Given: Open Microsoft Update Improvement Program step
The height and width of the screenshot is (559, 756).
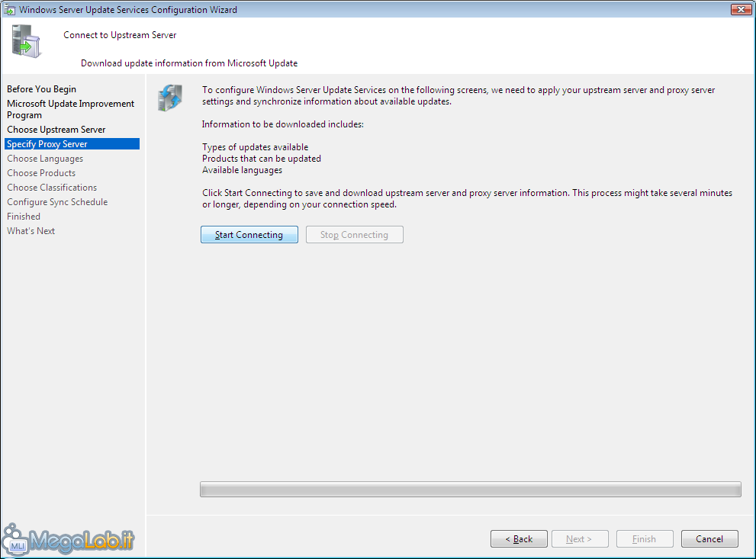Looking at the screenshot, I should pos(70,109).
